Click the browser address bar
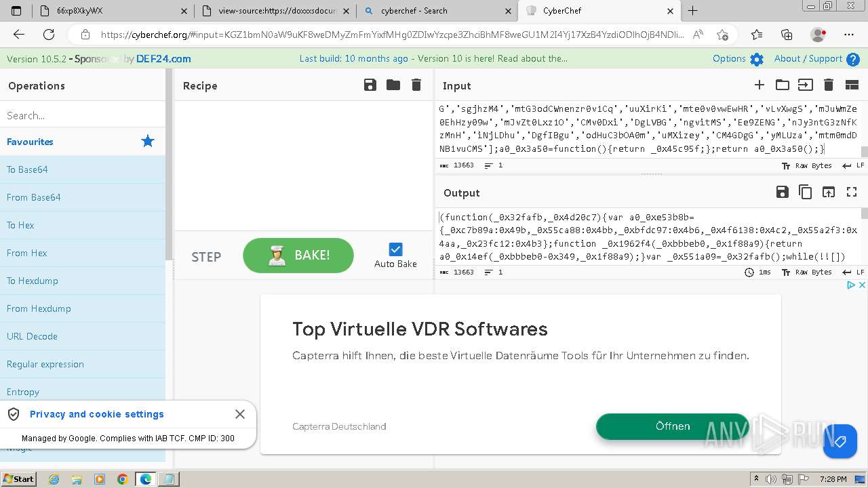 tap(392, 35)
